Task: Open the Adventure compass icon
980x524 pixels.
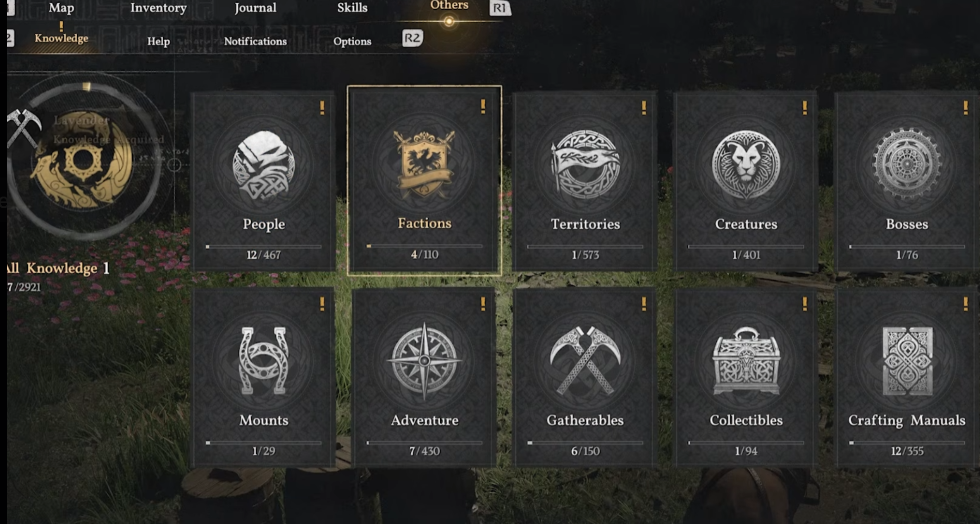Action: (x=424, y=361)
